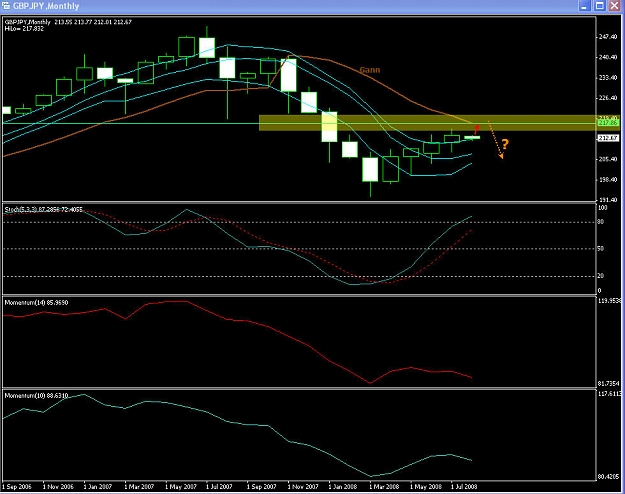Click the 81.7354 momentum scale value
625x494 pixels.
[609, 384]
